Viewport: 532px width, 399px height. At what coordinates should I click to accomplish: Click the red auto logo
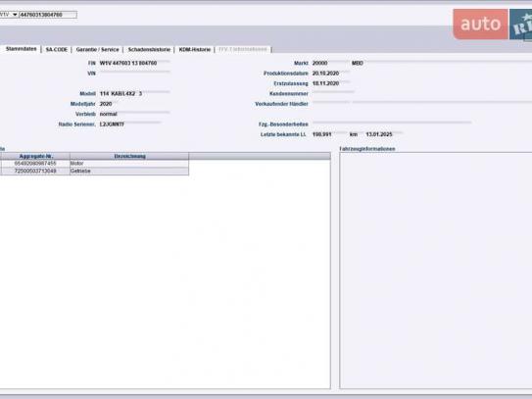pyautogui.click(x=480, y=25)
